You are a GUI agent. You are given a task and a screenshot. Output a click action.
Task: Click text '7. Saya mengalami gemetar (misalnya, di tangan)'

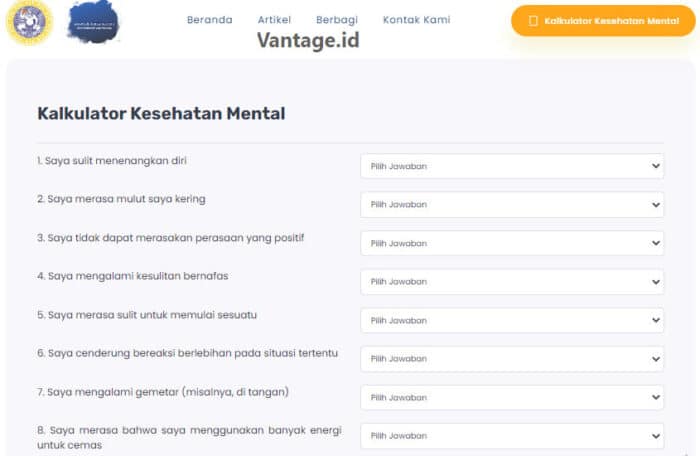point(163,392)
